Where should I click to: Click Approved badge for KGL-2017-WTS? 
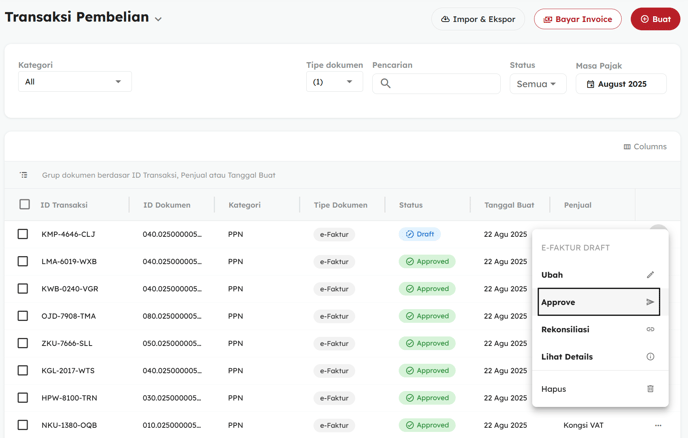click(427, 370)
